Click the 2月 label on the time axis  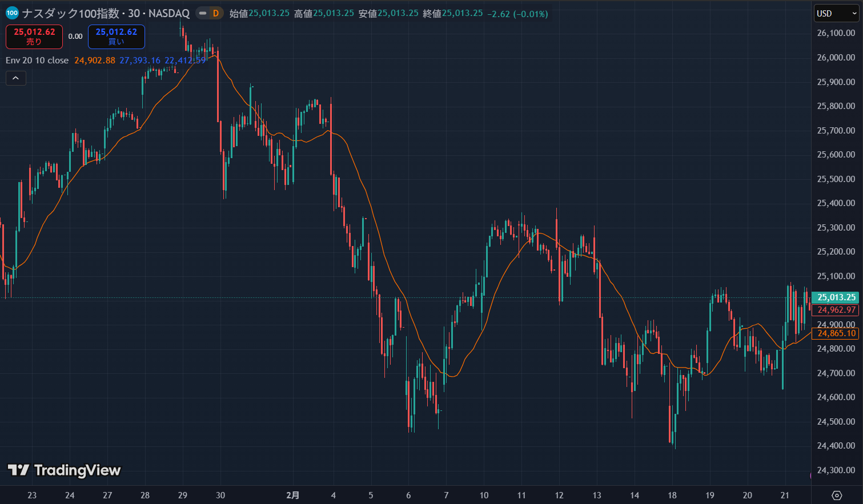pyautogui.click(x=293, y=495)
